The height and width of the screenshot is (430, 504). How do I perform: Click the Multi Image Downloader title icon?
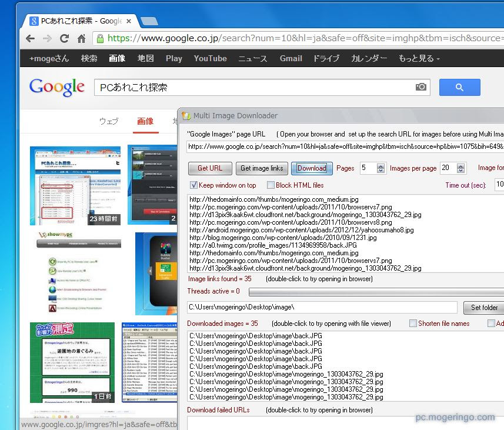coord(186,115)
